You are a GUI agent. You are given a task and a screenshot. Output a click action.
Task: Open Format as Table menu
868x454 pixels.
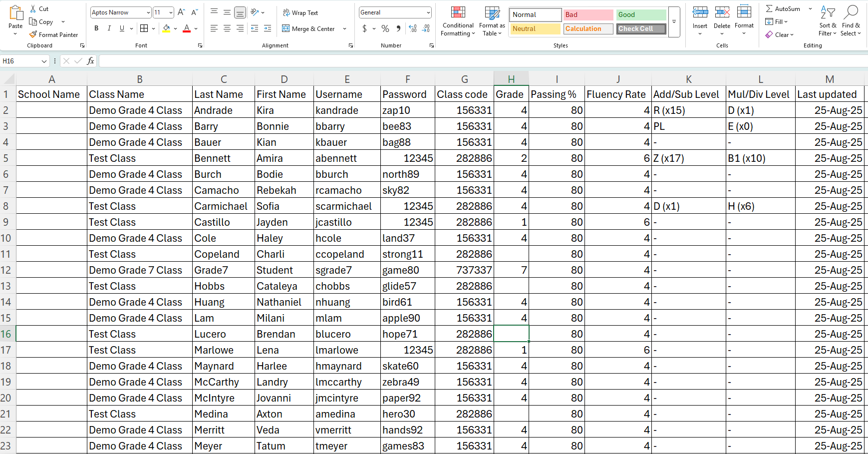492,21
